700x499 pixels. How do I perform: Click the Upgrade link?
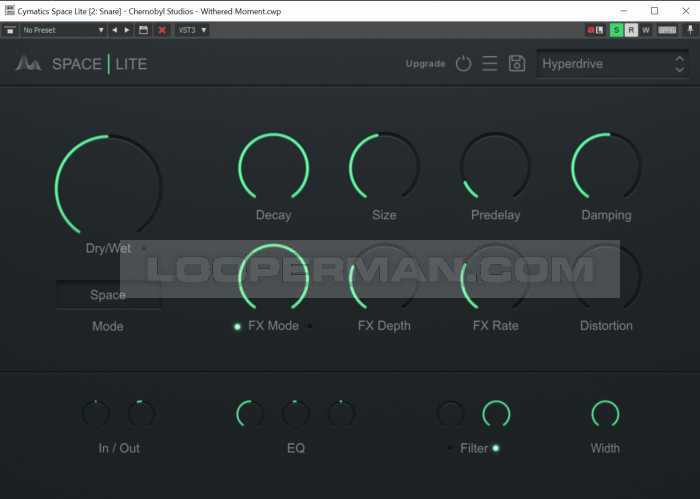coord(425,64)
